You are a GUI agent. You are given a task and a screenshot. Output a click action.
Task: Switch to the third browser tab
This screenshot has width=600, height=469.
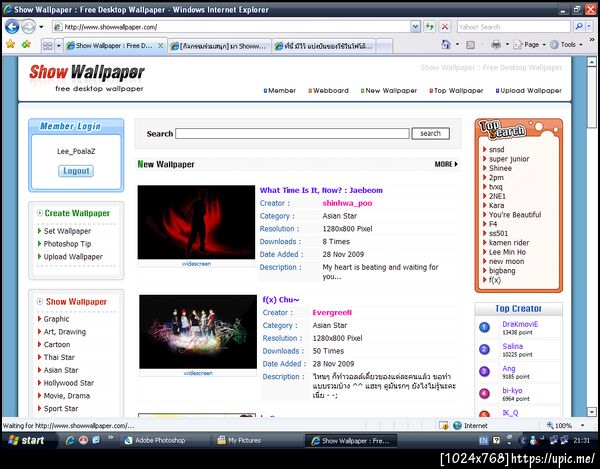[x=324, y=46]
